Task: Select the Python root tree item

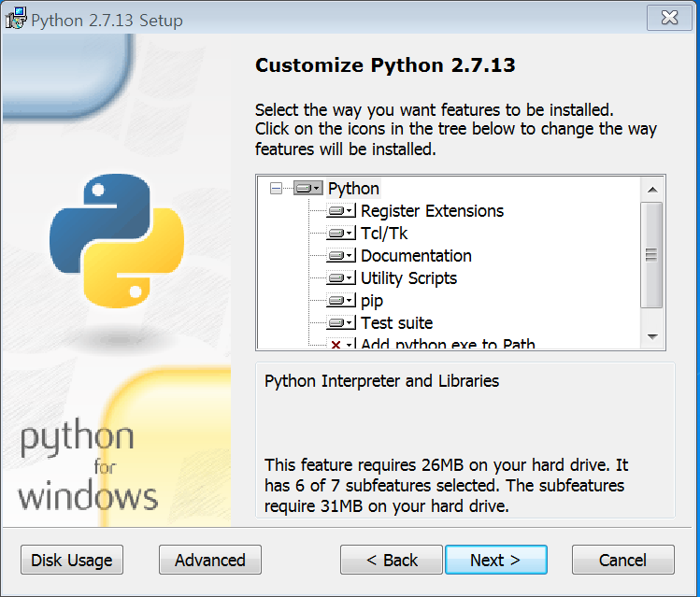Action: [353, 189]
